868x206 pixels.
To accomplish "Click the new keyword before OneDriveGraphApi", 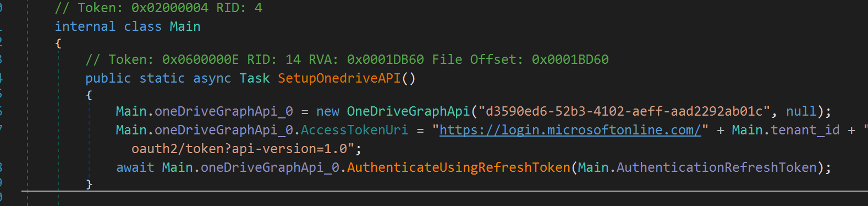I will (x=328, y=111).
